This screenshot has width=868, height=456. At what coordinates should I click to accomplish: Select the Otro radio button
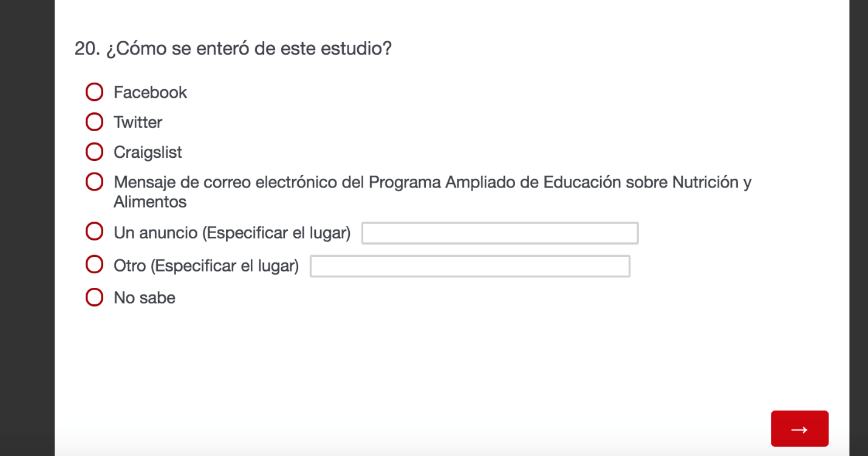[x=94, y=265]
